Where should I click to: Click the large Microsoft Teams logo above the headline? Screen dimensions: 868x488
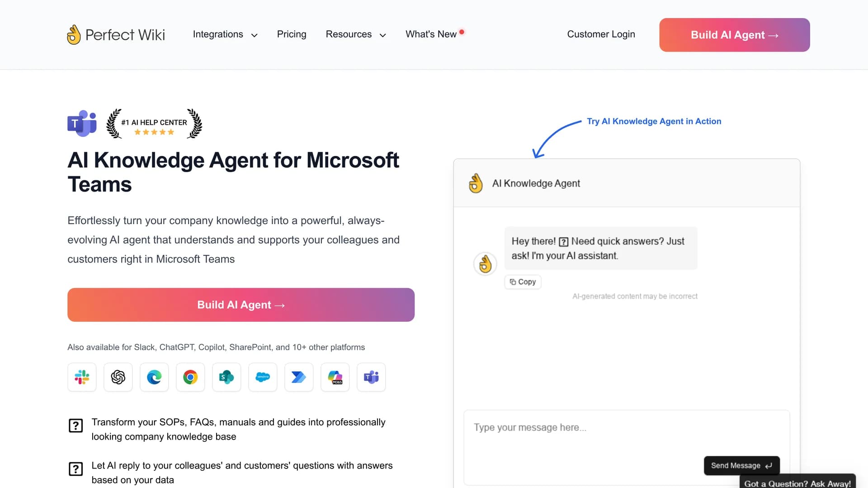pyautogui.click(x=82, y=123)
